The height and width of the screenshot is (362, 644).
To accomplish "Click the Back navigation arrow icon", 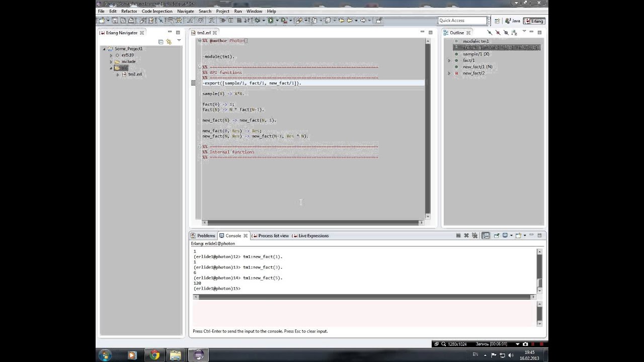I will coord(349,21).
